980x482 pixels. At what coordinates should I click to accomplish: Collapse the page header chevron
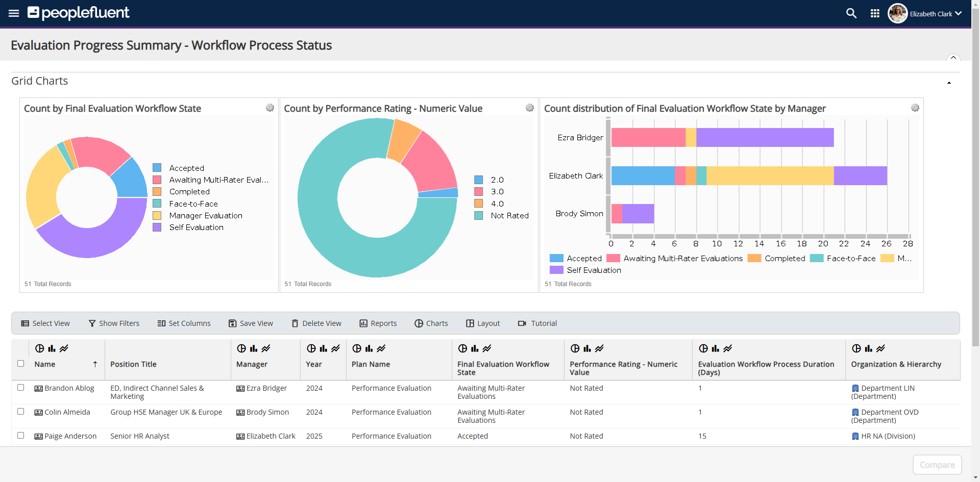pos(953,58)
